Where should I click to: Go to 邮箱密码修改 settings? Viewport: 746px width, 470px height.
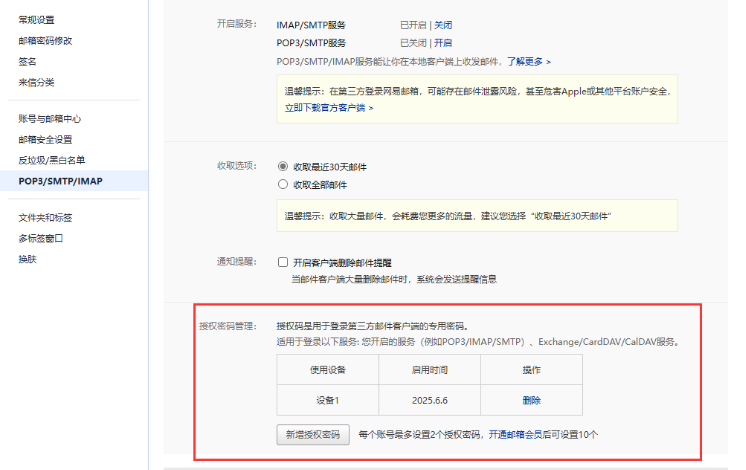45,41
